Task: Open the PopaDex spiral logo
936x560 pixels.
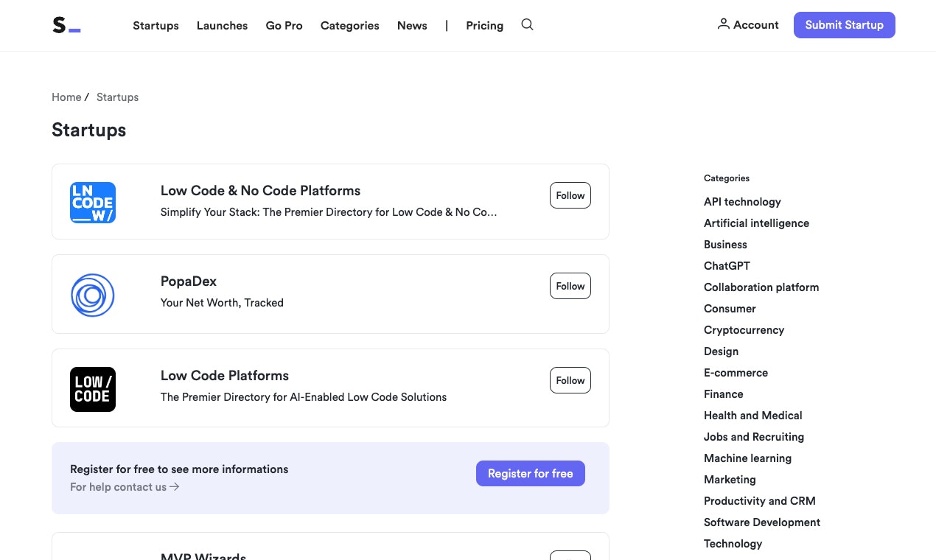Action: pos(93,295)
